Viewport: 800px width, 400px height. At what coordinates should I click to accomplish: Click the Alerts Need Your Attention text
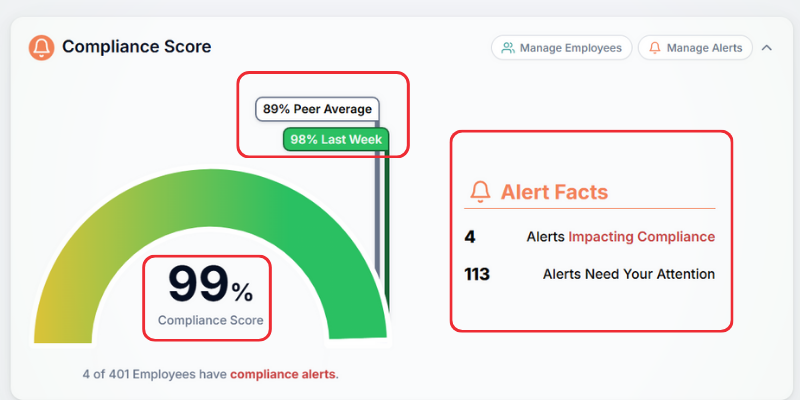[628, 273]
